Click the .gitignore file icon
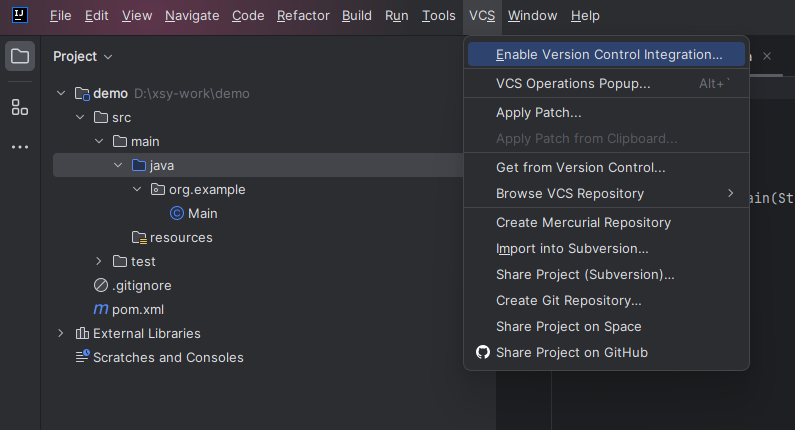Viewport: 795px width, 430px height. click(x=100, y=285)
